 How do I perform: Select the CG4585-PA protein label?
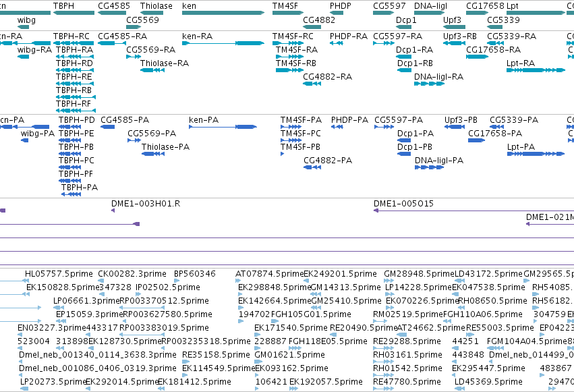click(x=125, y=120)
